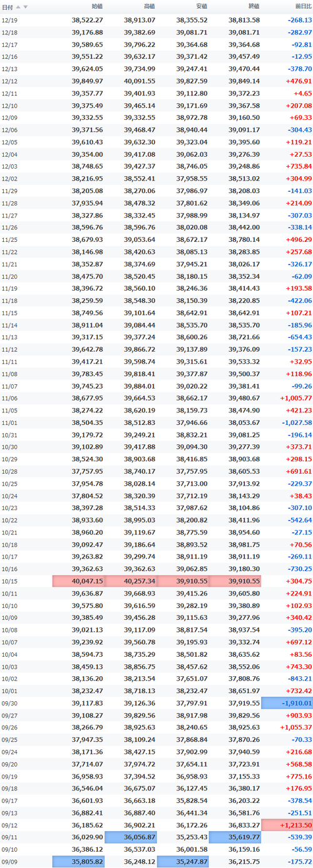Select the 10/15 date cell
313x868 pixels.
click(9, 580)
